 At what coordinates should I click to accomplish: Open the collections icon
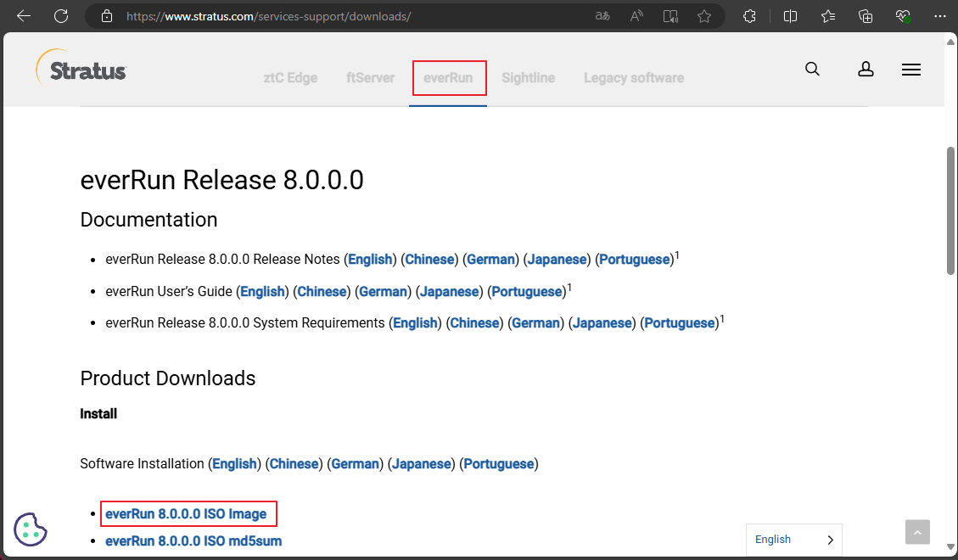coord(866,16)
